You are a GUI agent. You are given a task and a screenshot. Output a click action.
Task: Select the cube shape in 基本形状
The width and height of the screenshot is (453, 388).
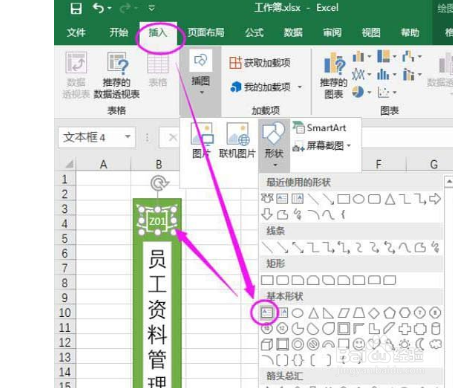click(x=267, y=344)
